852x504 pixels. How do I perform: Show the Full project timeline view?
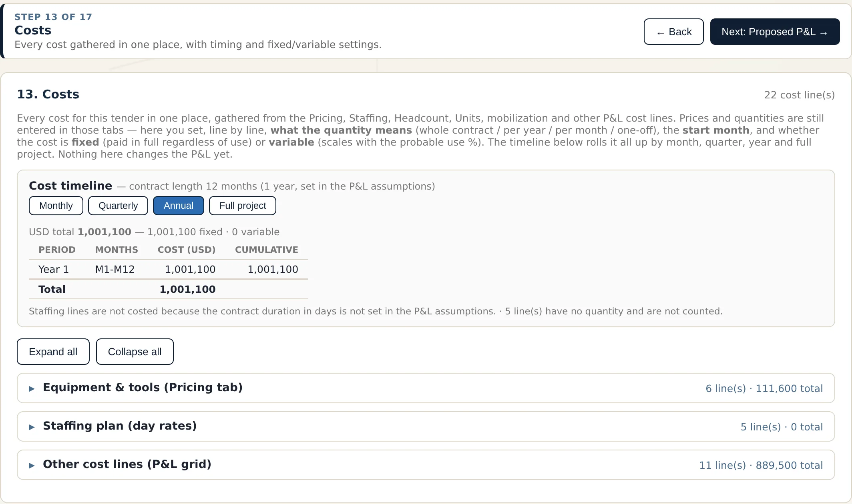click(x=243, y=206)
